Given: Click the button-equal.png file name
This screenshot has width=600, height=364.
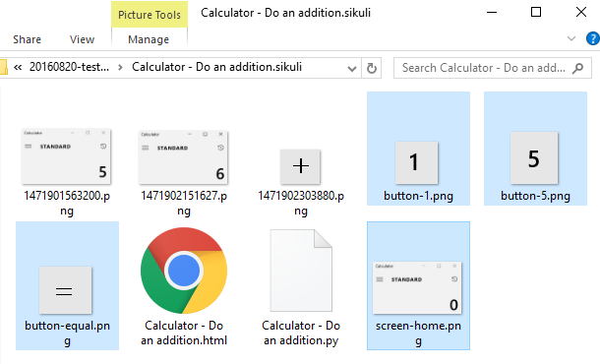Looking at the screenshot, I should click(67, 333).
